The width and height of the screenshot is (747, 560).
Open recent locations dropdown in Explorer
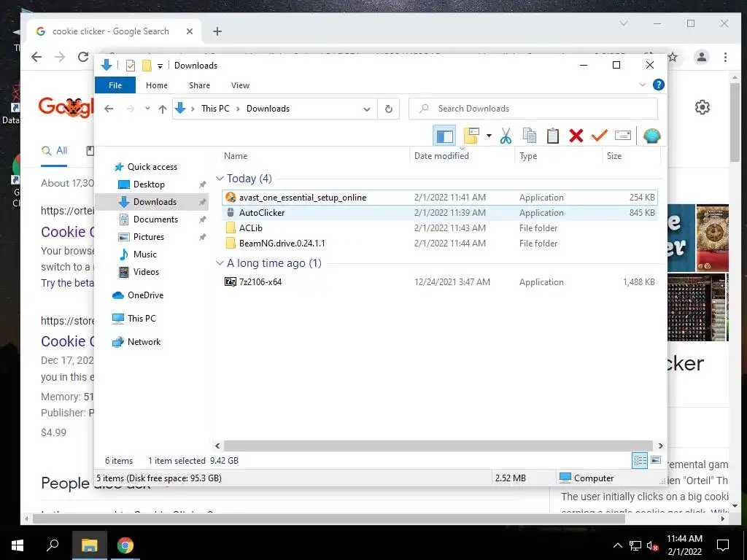click(147, 109)
